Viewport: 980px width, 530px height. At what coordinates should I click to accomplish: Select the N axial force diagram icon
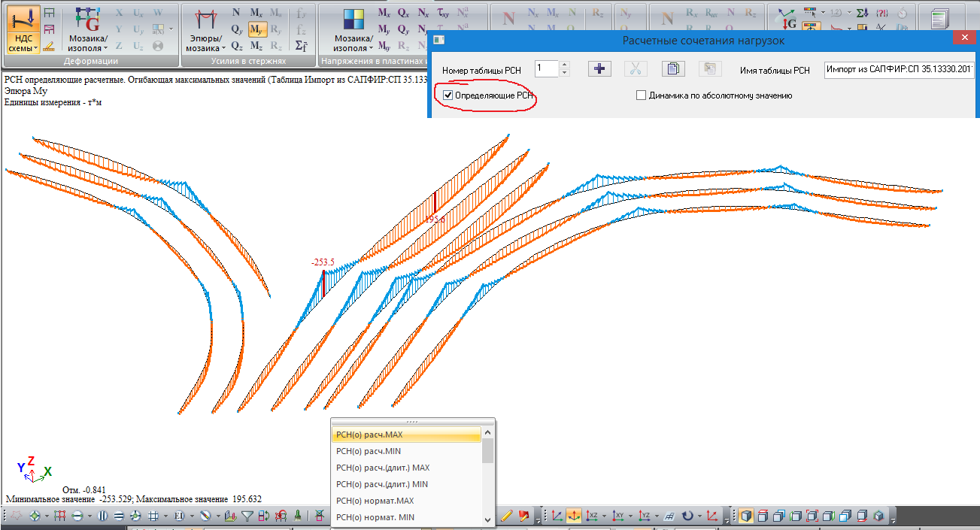tap(236, 13)
